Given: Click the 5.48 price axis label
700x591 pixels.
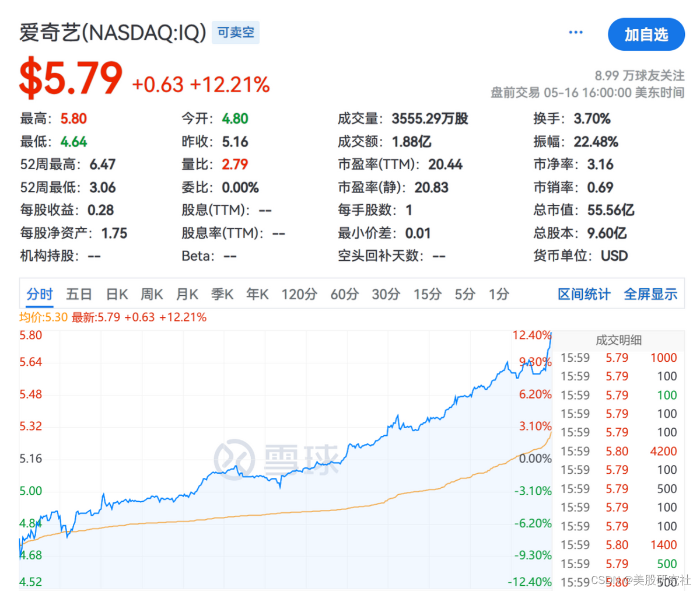Looking at the screenshot, I should coord(31,394).
